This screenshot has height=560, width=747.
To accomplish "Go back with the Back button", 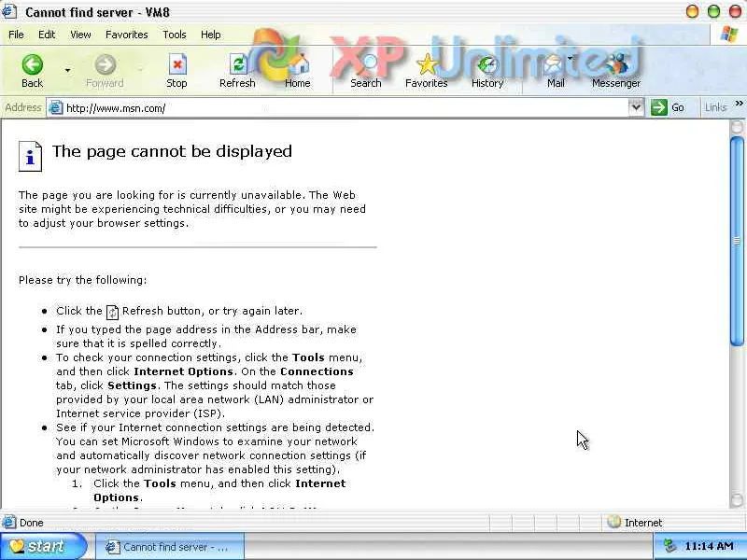I will pos(32,71).
